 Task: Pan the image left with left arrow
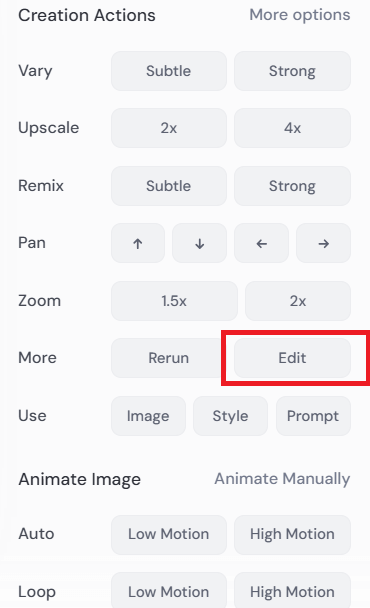261,243
